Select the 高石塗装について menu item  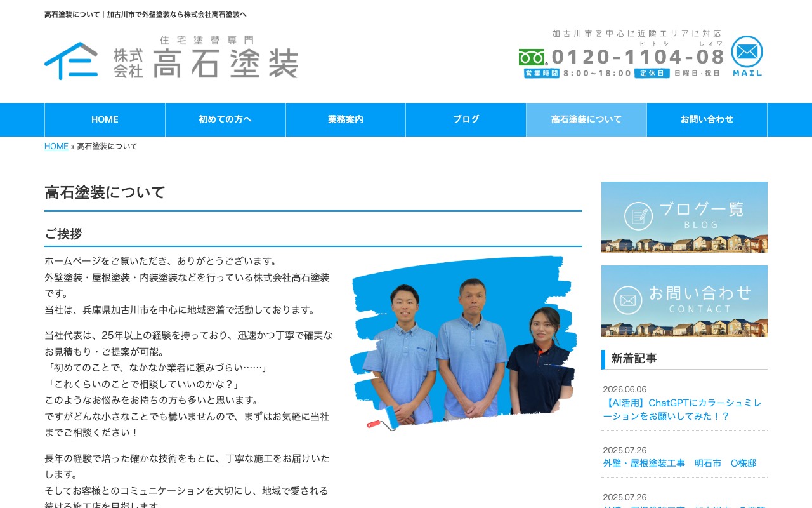586,119
